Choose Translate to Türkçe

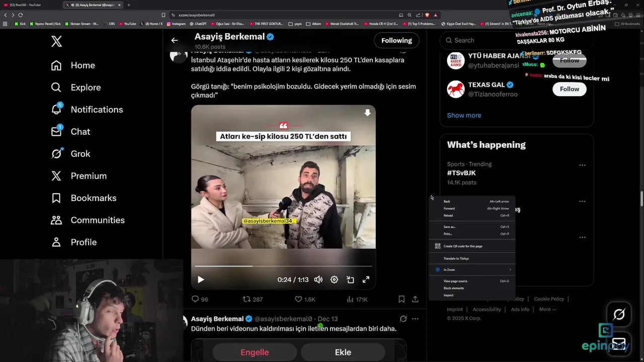472,258
